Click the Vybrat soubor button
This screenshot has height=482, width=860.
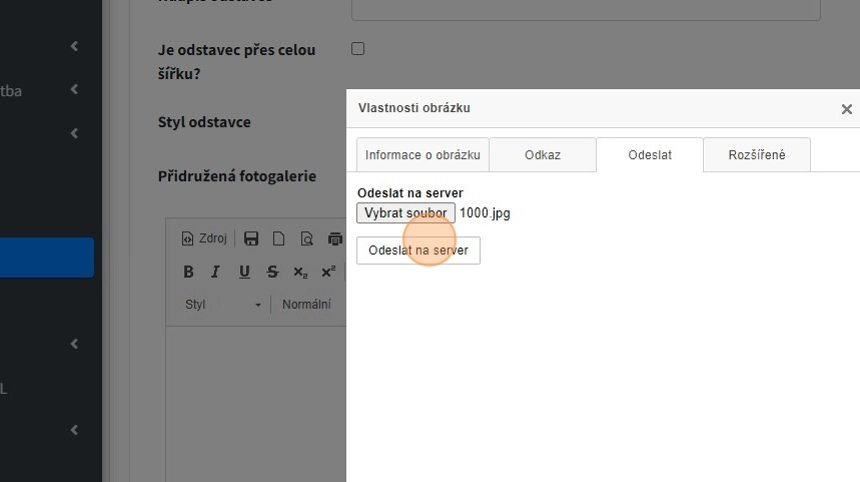405,213
